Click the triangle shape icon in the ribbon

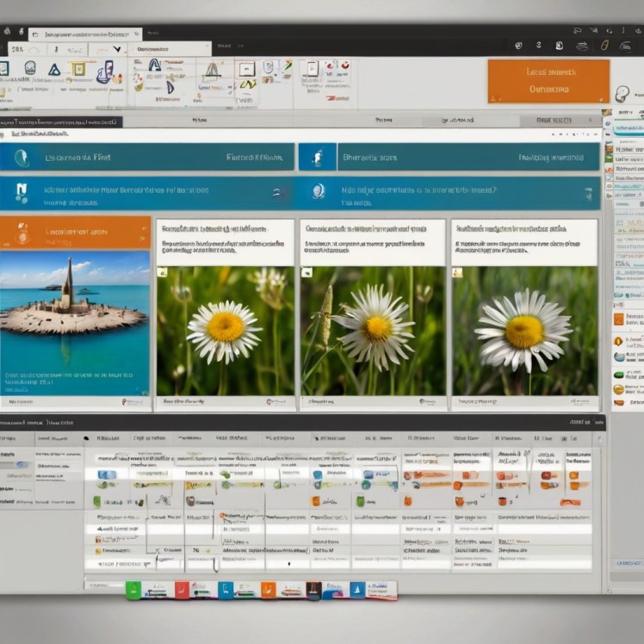click(x=54, y=69)
